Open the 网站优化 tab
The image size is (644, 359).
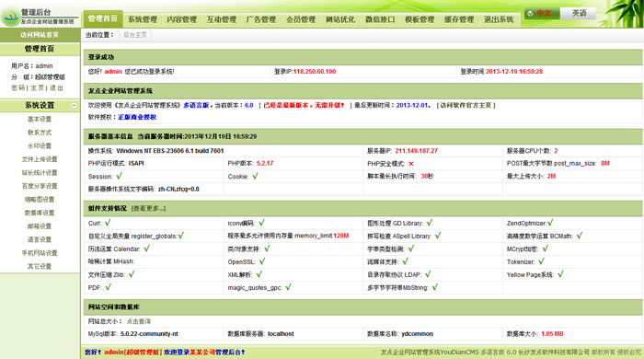pos(340,19)
